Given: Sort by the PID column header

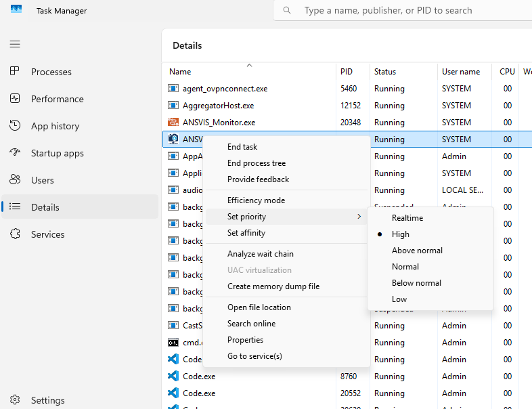Looking at the screenshot, I should (x=347, y=72).
